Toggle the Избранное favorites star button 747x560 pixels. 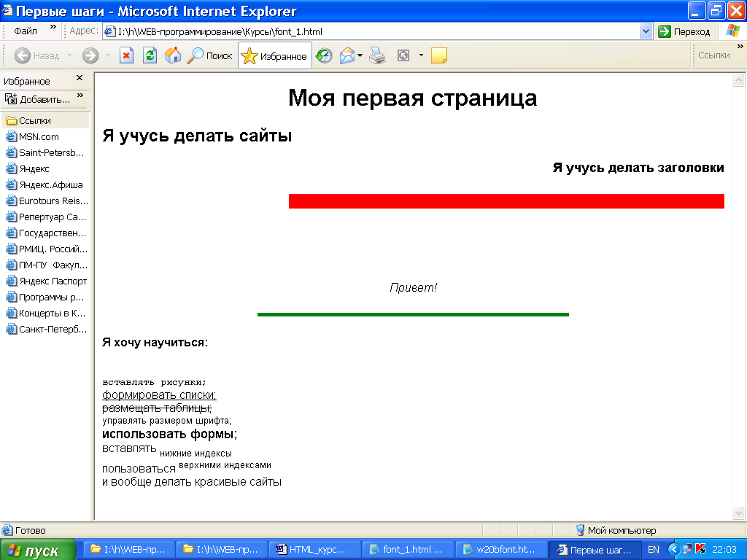click(275, 55)
